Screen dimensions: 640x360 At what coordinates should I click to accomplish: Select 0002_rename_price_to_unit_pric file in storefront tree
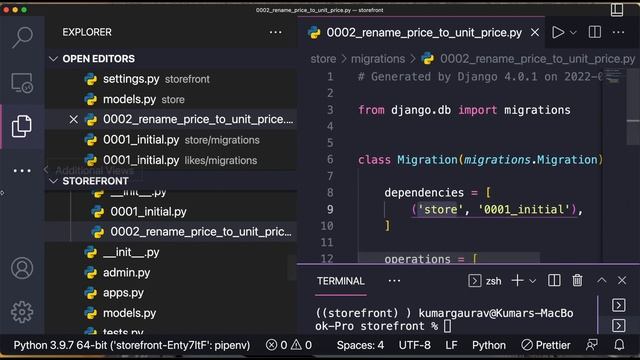click(171, 232)
